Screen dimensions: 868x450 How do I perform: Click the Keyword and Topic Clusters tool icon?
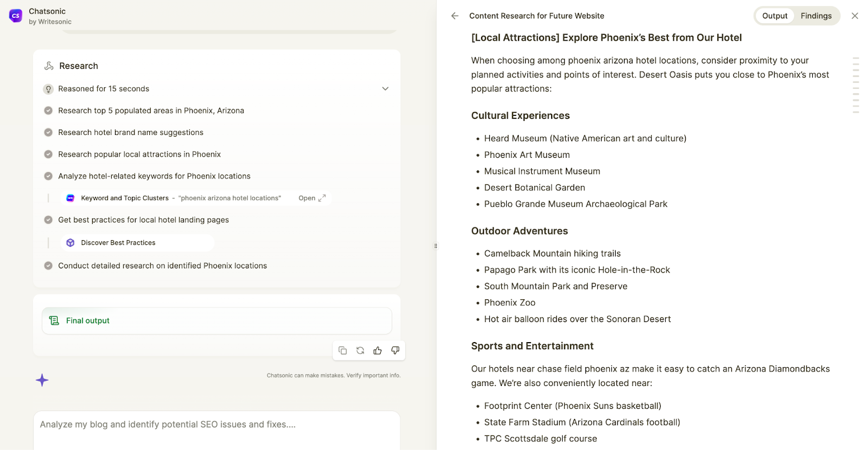tap(70, 198)
